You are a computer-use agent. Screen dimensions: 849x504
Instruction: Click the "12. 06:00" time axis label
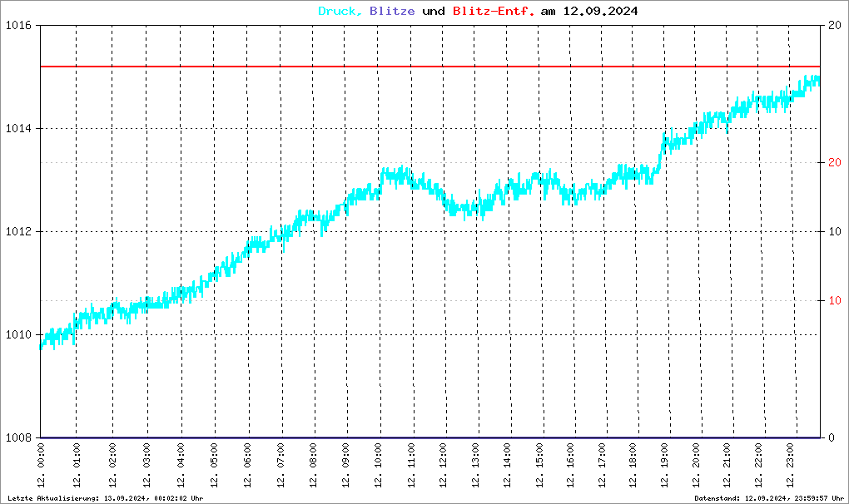coord(247,465)
